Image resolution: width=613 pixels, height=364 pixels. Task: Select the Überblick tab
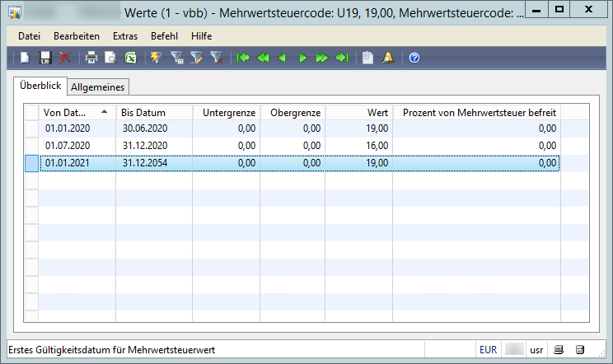[x=40, y=86]
